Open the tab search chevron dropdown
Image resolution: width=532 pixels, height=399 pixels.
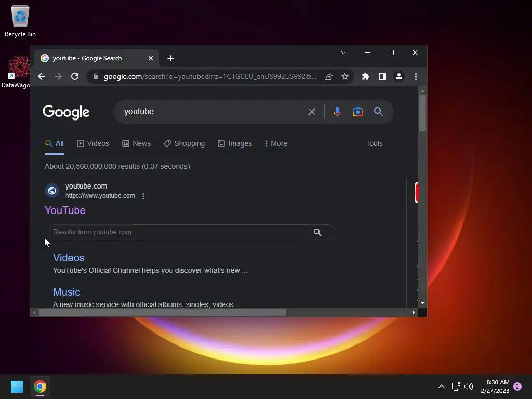point(343,52)
